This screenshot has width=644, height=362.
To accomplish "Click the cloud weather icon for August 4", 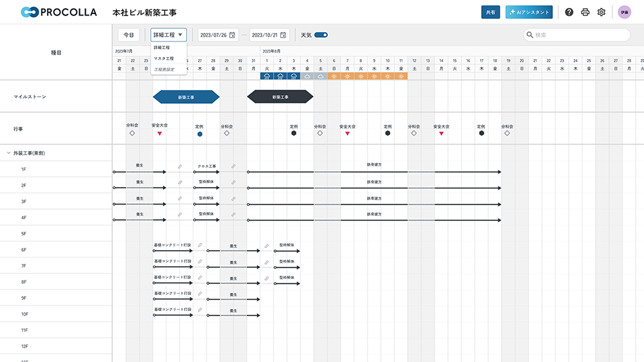I will click(307, 76).
